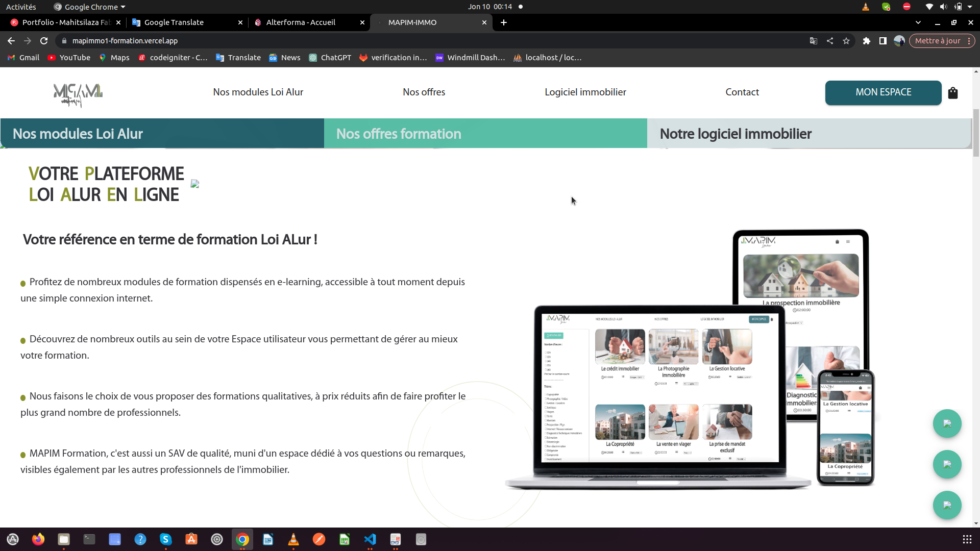Screen dimensions: 980x551
Task: Click the MAPIM logo in the header
Action: point(78,95)
